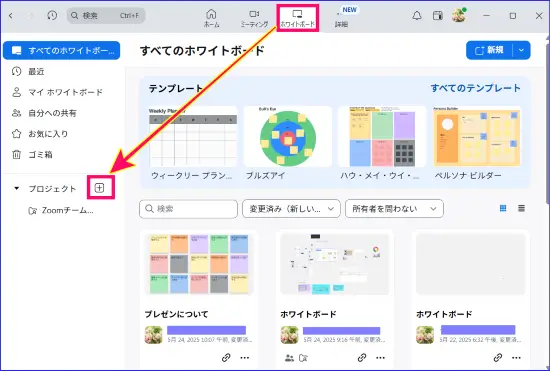
Task: Select すべてのホワイトボード in sidebar
Action: click(61, 50)
